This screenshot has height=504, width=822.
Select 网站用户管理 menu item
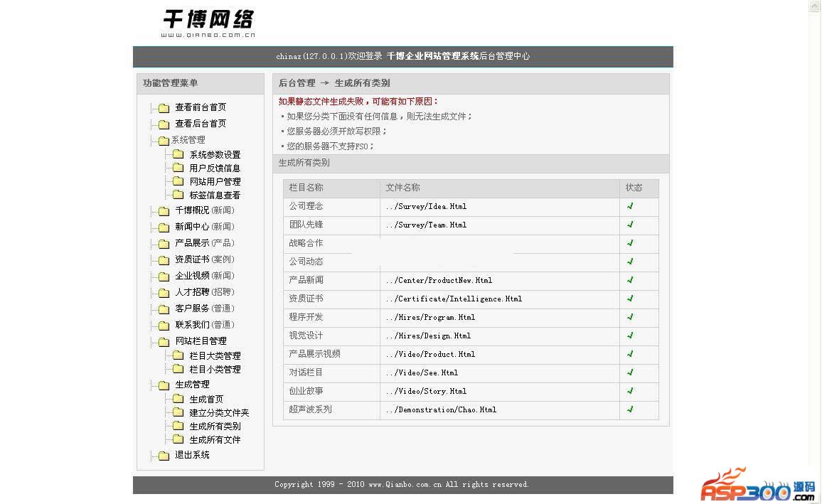215,182
